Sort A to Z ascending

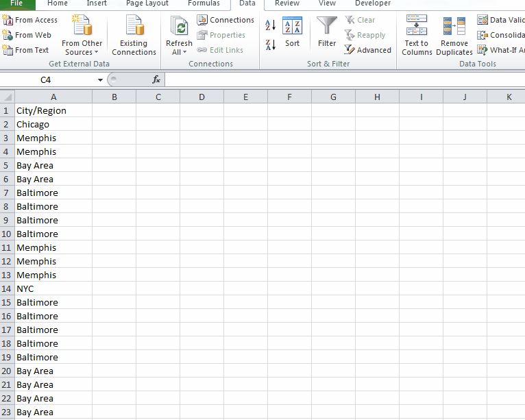270,25
